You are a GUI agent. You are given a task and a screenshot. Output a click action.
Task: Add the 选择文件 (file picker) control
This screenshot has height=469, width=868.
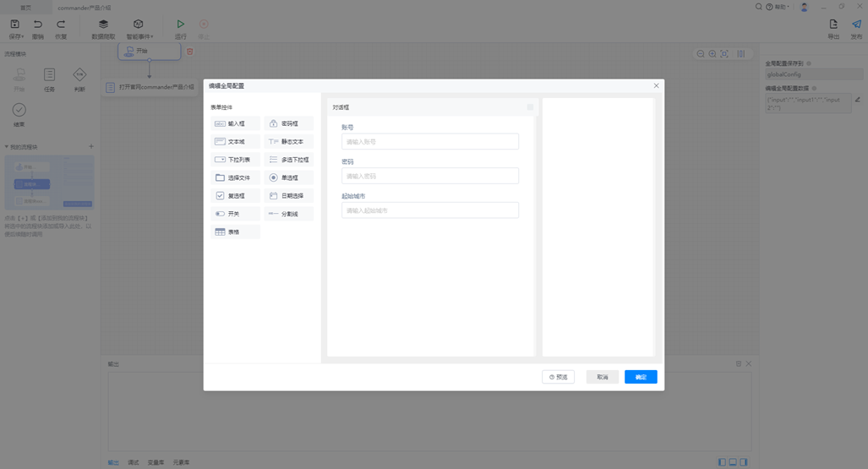(236, 177)
